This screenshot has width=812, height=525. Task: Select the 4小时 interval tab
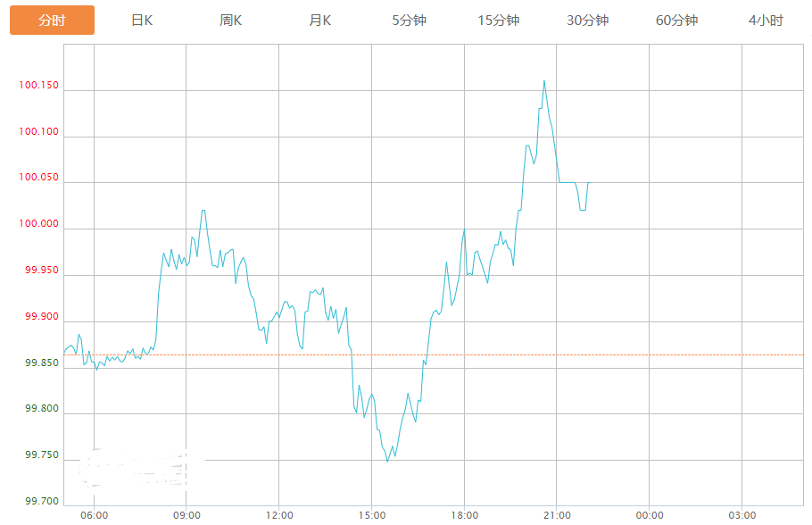click(766, 21)
